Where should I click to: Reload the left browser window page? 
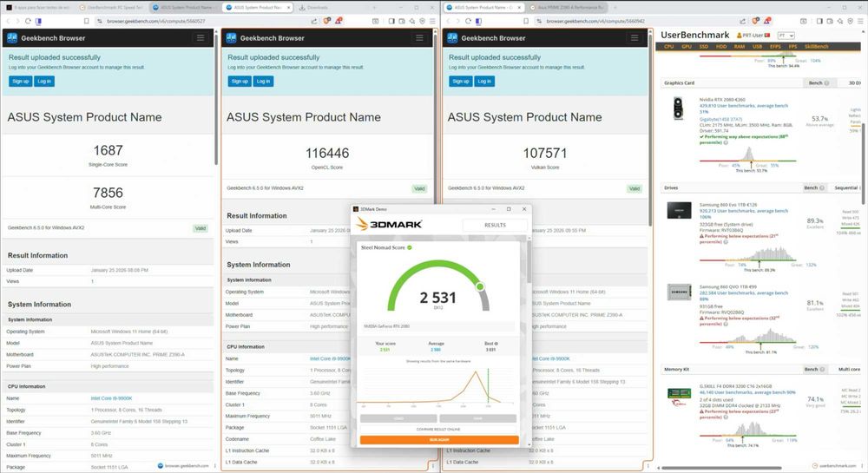point(28,21)
